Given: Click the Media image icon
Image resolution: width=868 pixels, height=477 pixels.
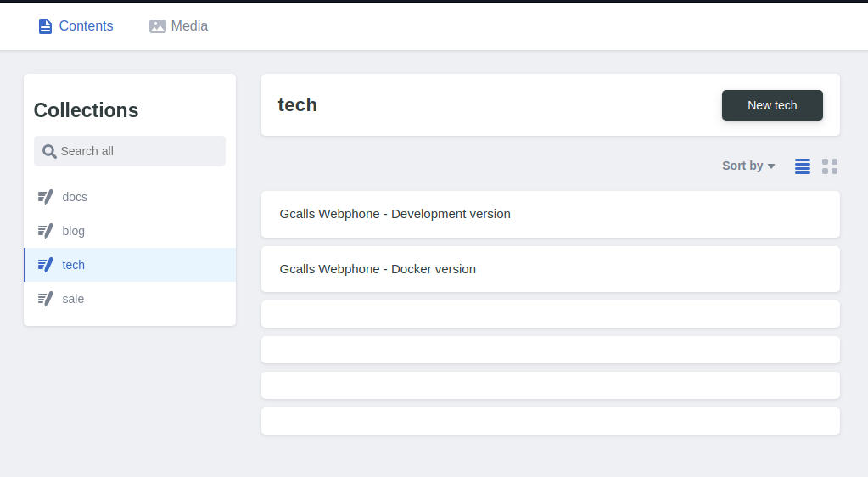Looking at the screenshot, I should click(x=158, y=26).
